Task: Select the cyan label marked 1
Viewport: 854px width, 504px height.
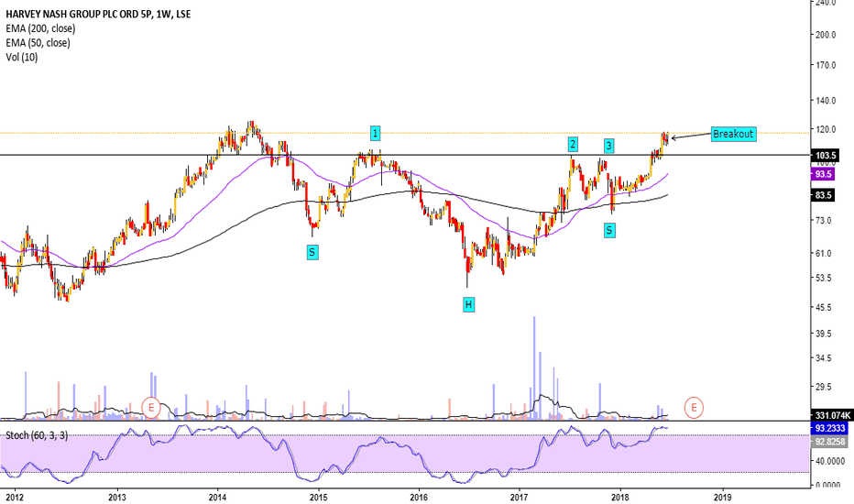Action: click(x=375, y=133)
